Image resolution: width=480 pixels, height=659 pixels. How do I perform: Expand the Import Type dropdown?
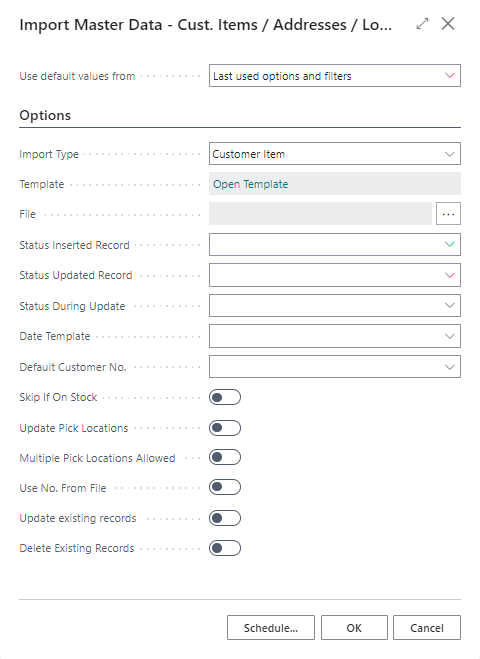pyautogui.click(x=335, y=154)
